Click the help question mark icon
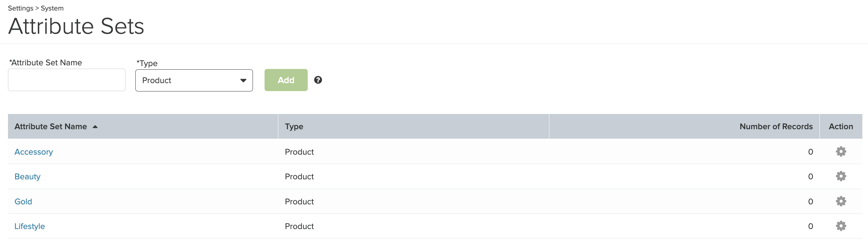 click(318, 80)
